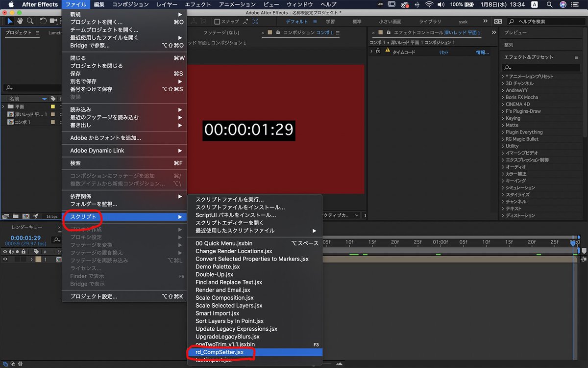Viewport: 588px width, 368px height.
Task: Open the 編集 menu in the menu bar
Action: pos(99,4)
